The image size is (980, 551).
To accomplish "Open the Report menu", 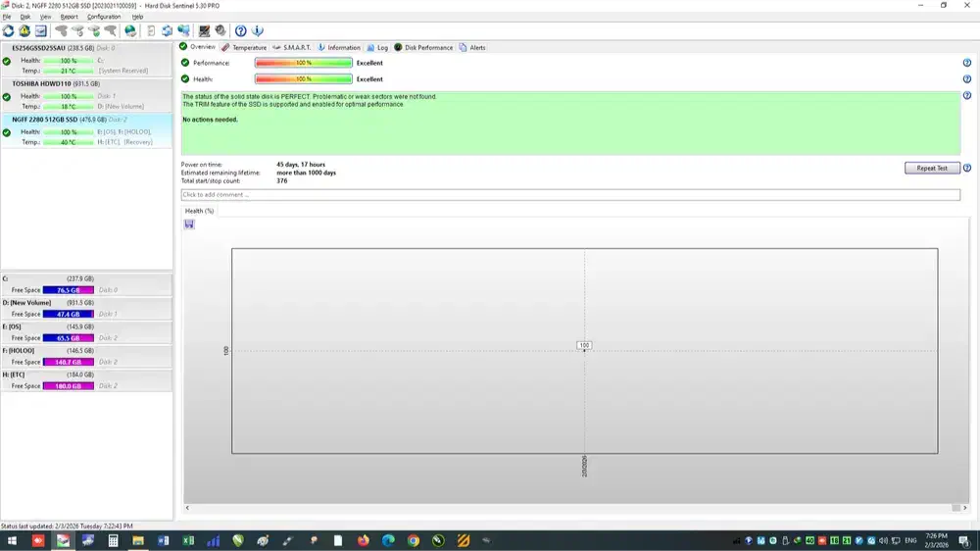I will point(69,17).
